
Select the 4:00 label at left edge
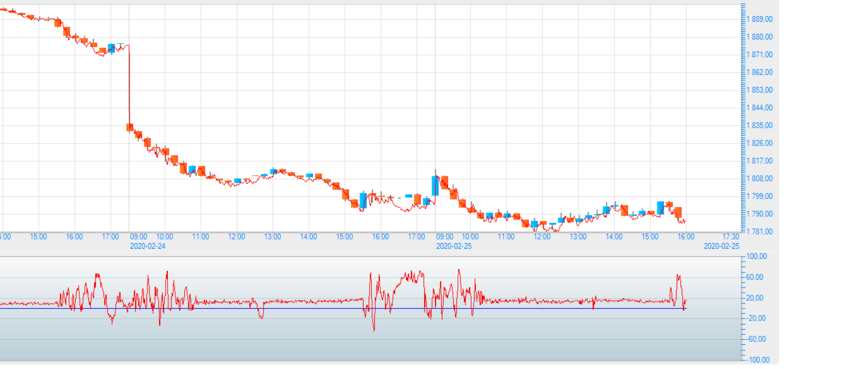tap(5, 237)
